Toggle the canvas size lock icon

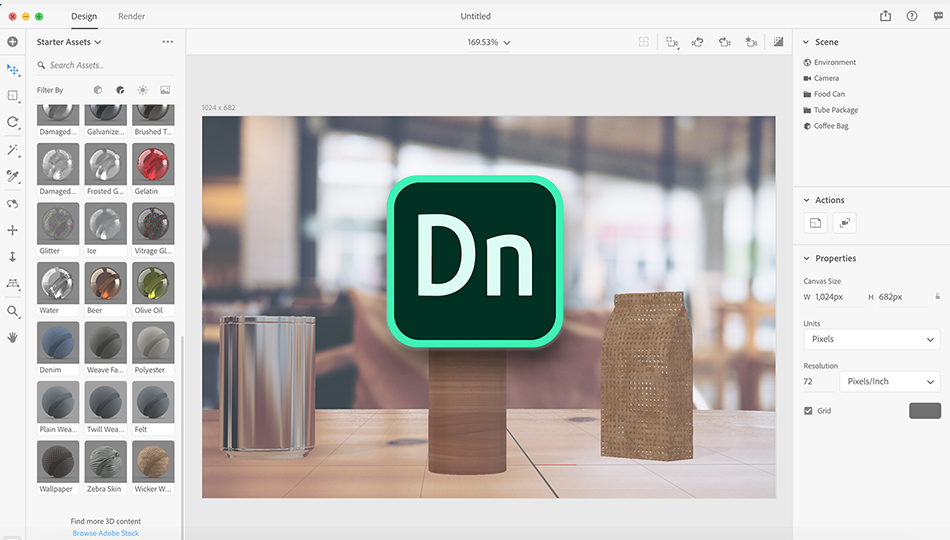pos(938,296)
